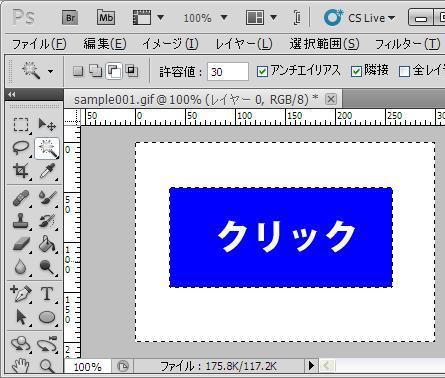Open the Magic Wand tool preset picker
Viewport: 445px width, 378px height.
tap(50, 71)
